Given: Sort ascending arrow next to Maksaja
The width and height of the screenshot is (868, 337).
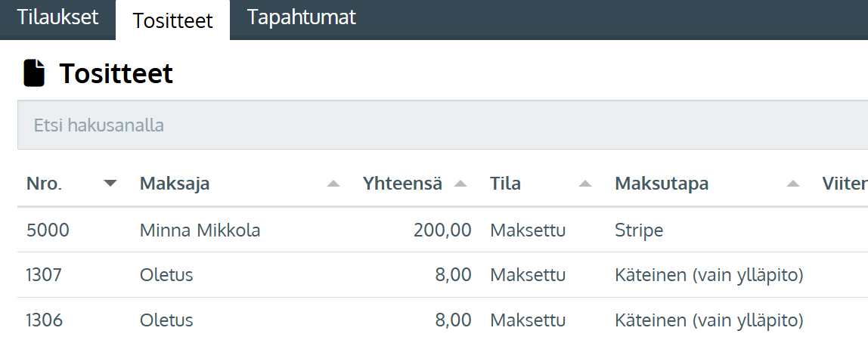Looking at the screenshot, I should (x=333, y=184).
